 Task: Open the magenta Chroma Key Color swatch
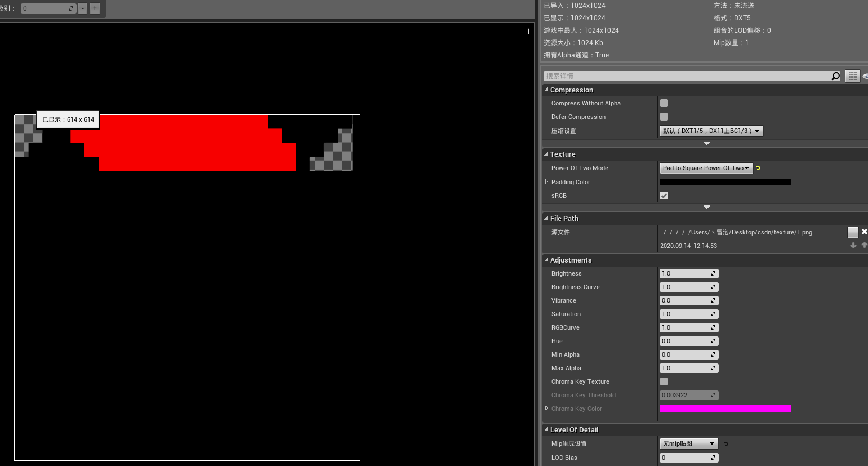[x=725, y=408]
